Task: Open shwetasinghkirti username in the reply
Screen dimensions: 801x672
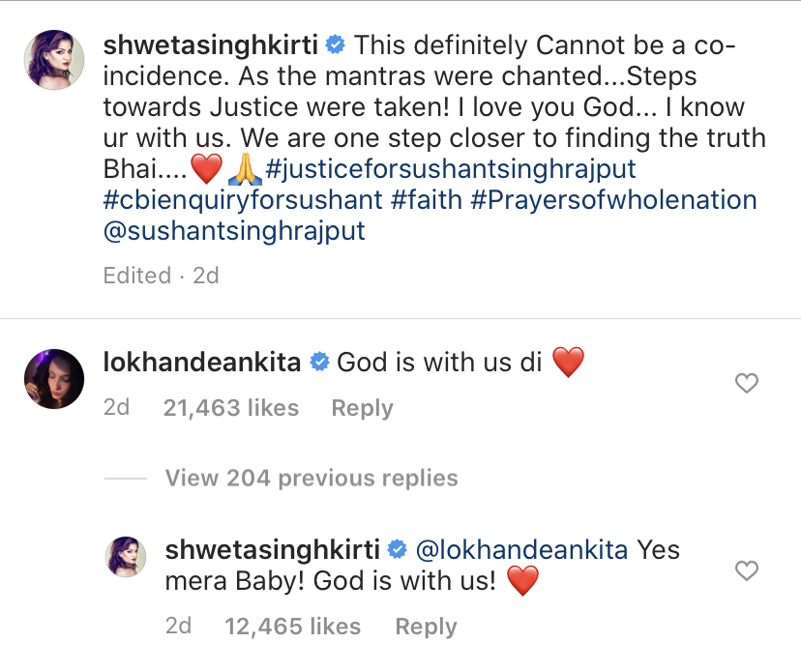Action: click(272, 550)
